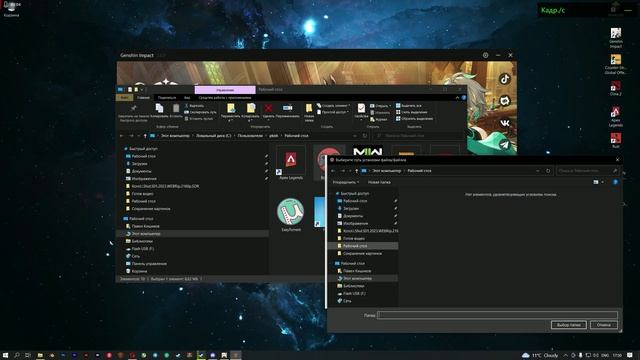Click the Explorer address bar refresh icon
The width and height of the screenshot is (640, 360).
364,136
